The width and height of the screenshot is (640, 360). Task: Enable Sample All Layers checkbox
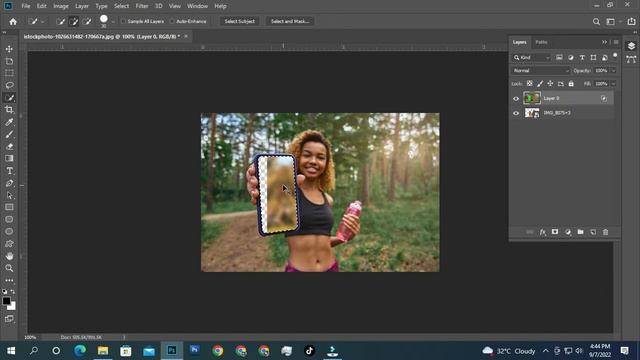(x=123, y=21)
